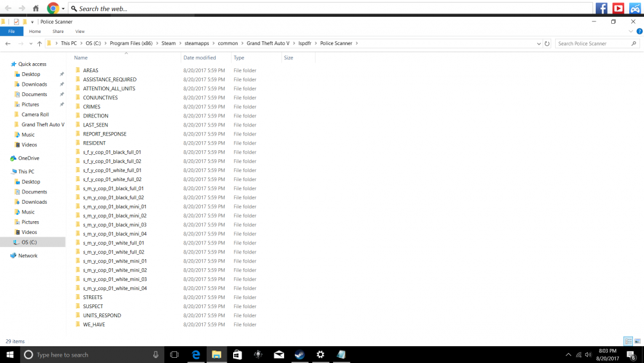Select the s_f_y_cop_01_white_full_02 folder

pos(112,179)
